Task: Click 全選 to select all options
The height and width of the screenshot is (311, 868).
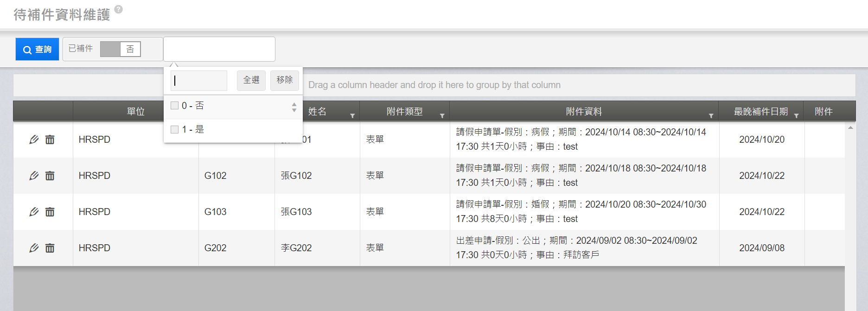Action: [251, 80]
